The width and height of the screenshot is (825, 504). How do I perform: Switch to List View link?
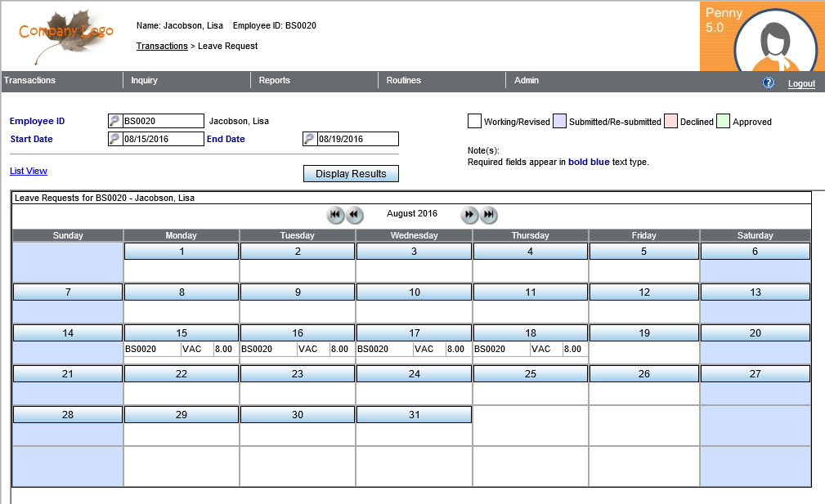pos(29,171)
